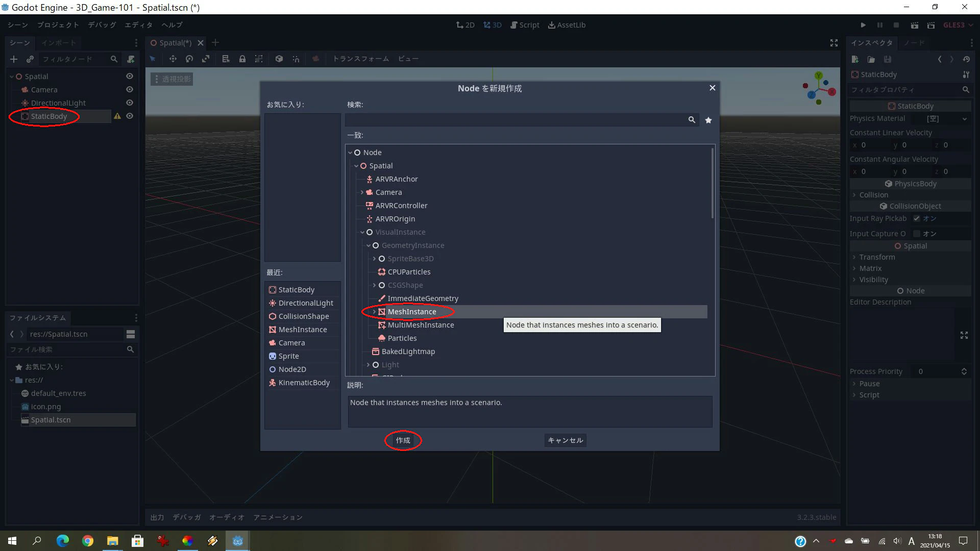Click the attach script icon in Scene panel
This screenshot has width=980, height=551.
tap(131, 59)
